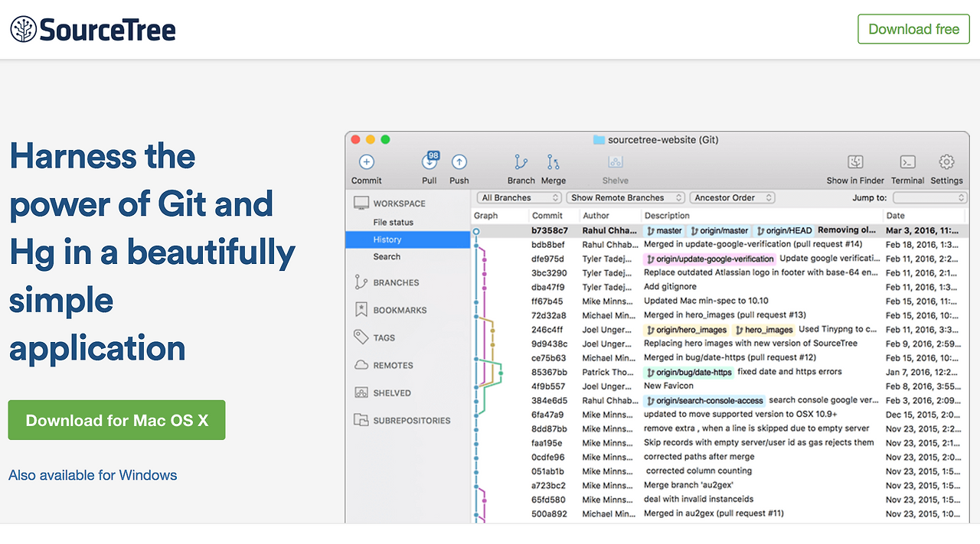Select Search in sidebar

tap(387, 257)
